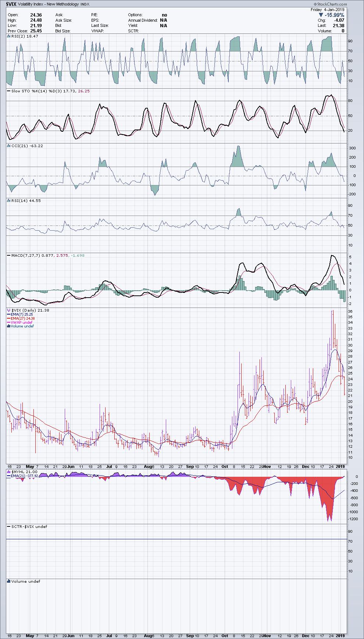
Task: Click the SCTR-$VIX undef panel label
Action: tap(29, 526)
